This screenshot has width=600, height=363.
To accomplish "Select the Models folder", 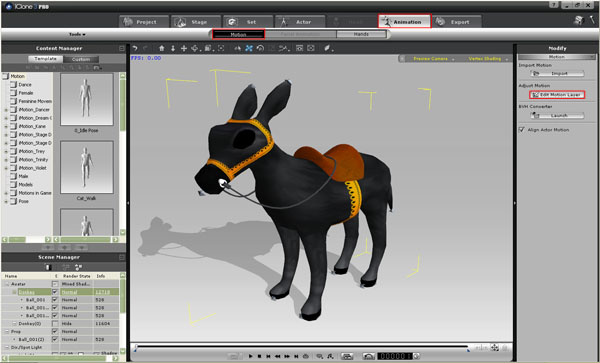I will point(25,185).
